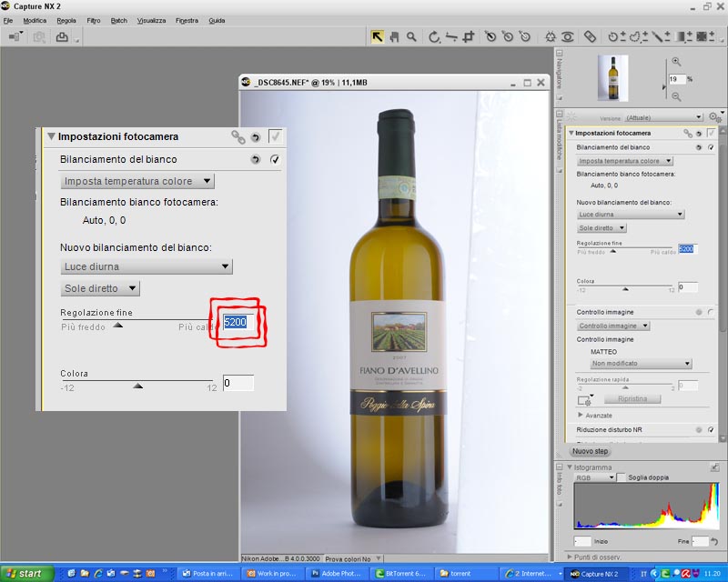The width and height of the screenshot is (728, 582).
Task: Open the Non modificato dropdown
Action: coord(642,364)
